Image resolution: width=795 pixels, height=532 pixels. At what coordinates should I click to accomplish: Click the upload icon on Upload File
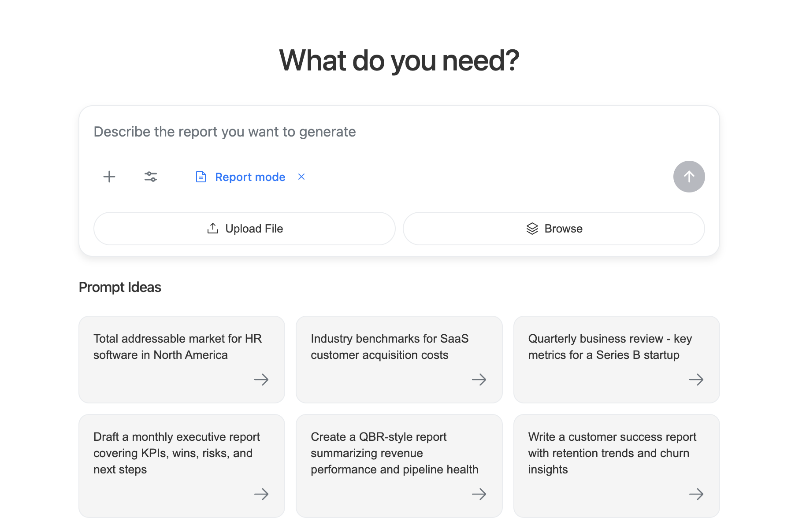pos(213,228)
